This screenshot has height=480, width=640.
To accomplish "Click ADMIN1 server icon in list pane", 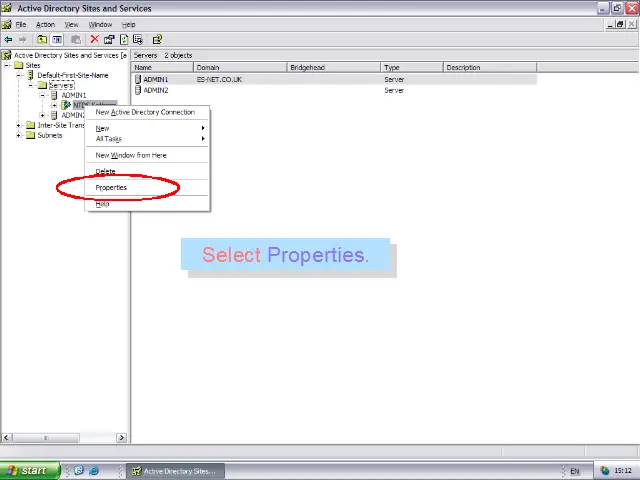I will pos(138,79).
